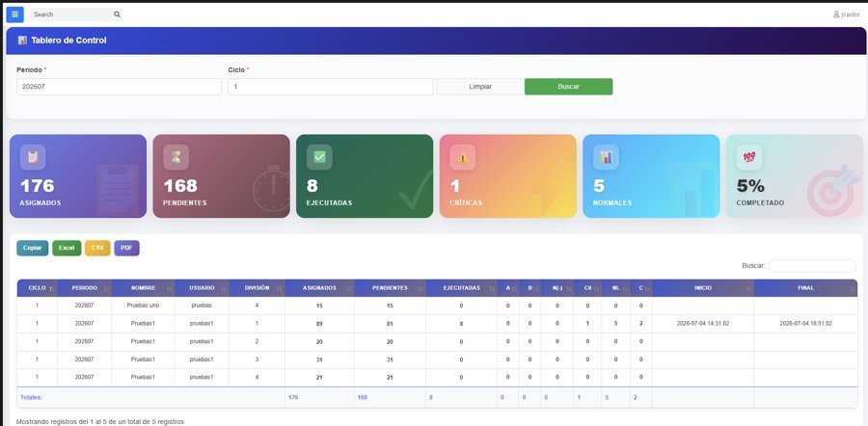Screen dimensions: 868x426
Task: Focus the Periodo input field
Action: pyautogui.click(x=119, y=87)
